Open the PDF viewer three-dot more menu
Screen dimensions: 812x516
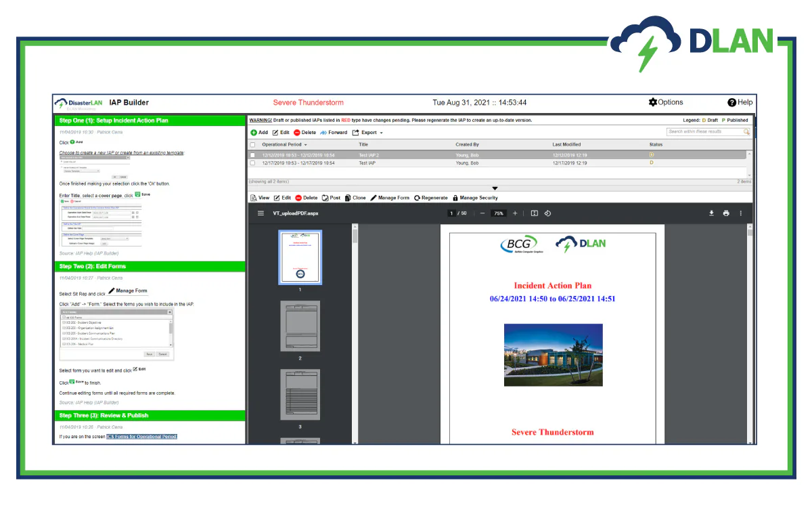pyautogui.click(x=740, y=213)
